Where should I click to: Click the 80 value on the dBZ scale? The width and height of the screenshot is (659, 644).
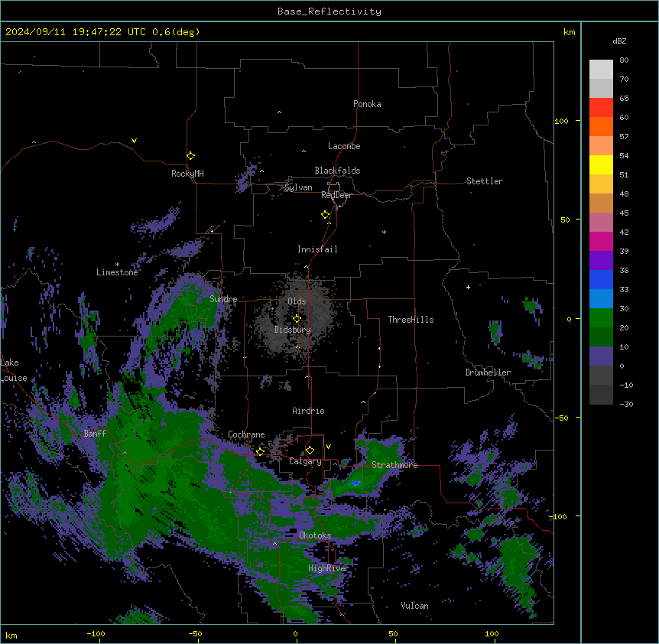click(x=624, y=60)
